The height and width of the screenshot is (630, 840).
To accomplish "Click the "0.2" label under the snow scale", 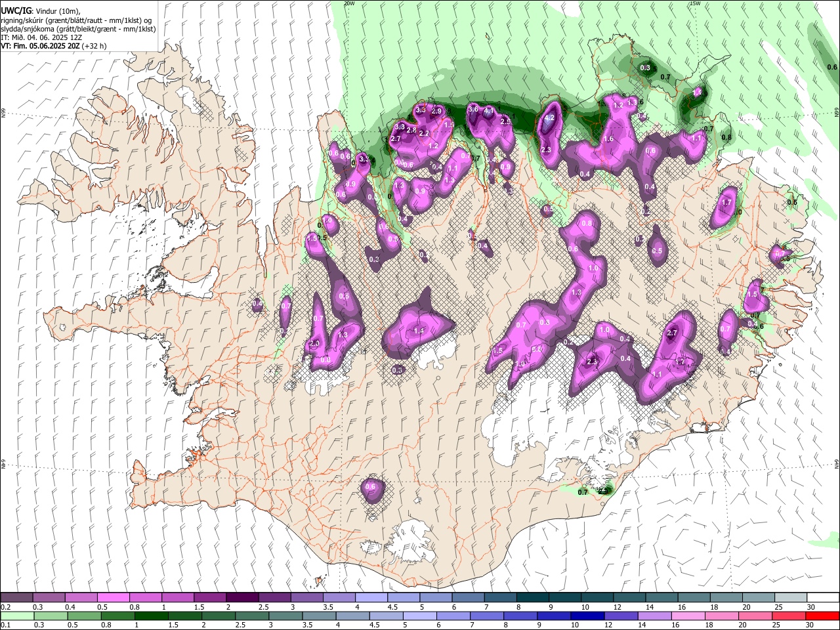I will point(7,607).
